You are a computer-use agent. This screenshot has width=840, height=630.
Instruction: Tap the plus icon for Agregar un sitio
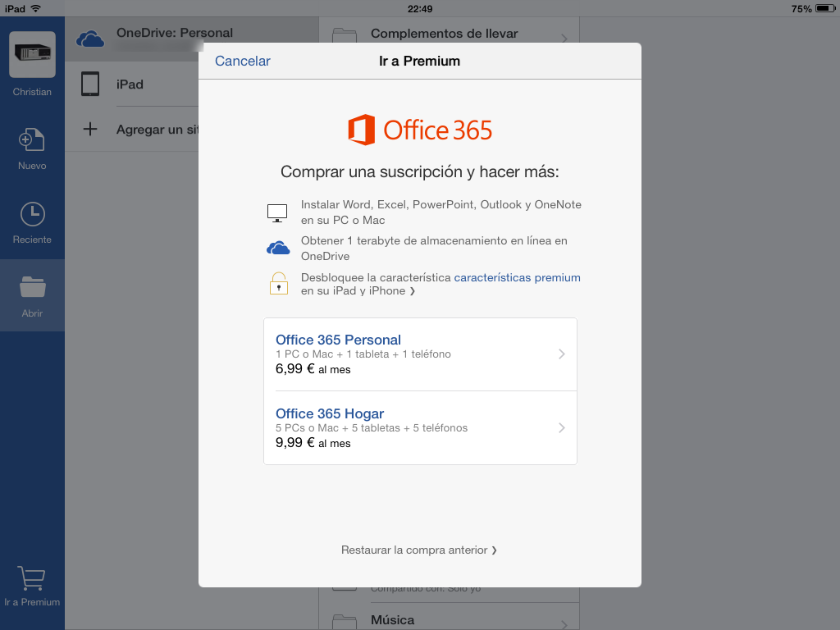click(90, 129)
